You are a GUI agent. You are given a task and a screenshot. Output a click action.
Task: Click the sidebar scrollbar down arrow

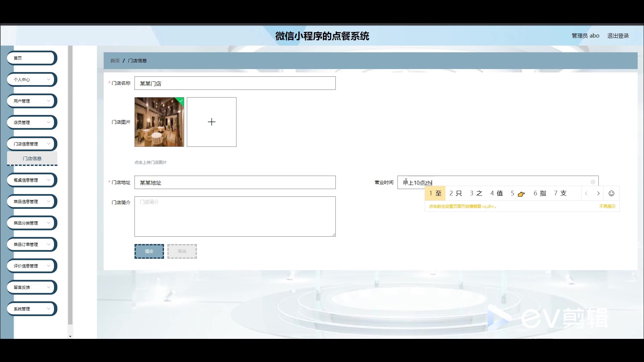pyautogui.click(x=70, y=336)
